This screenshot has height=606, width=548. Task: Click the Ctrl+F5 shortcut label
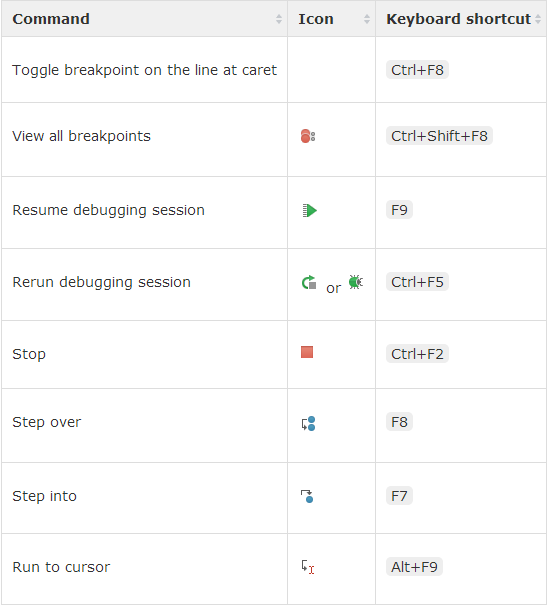click(x=417, y=282)
